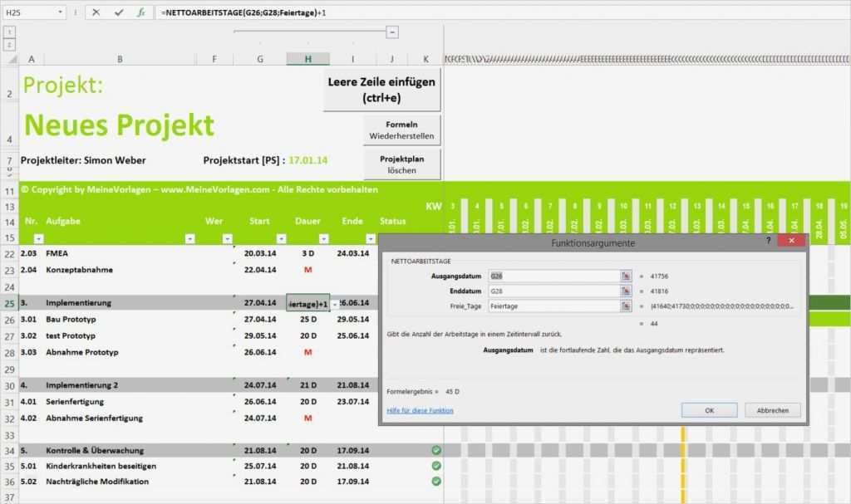Click outline level 2 button

point(9,42)
